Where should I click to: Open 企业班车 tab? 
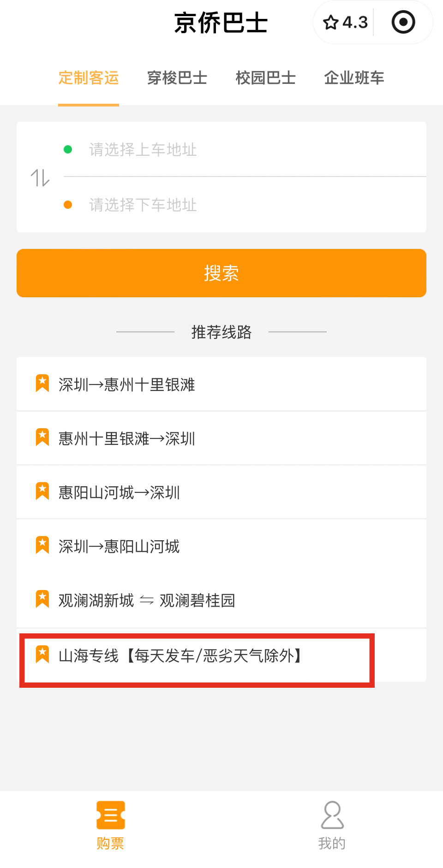(354, 78)
